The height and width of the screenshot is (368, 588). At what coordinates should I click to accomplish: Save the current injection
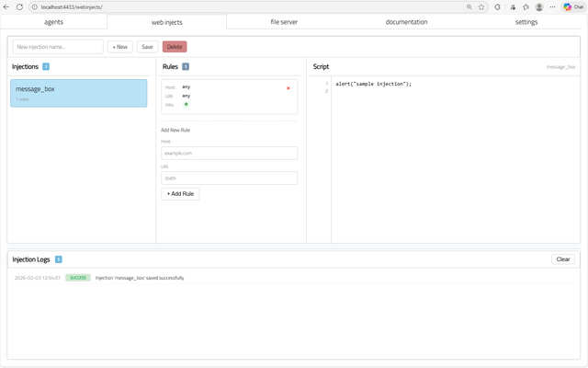click(x=147, y=47)
